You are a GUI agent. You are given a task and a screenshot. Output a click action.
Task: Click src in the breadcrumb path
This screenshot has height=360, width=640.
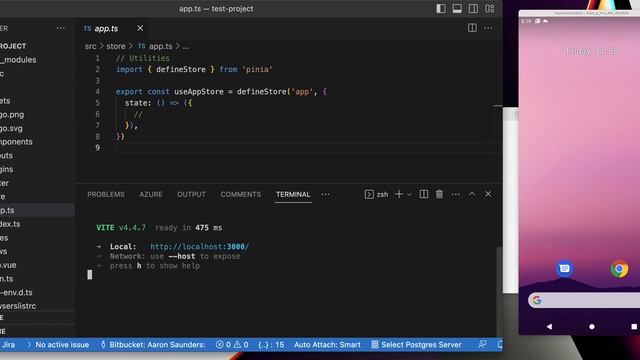point(90,47)
